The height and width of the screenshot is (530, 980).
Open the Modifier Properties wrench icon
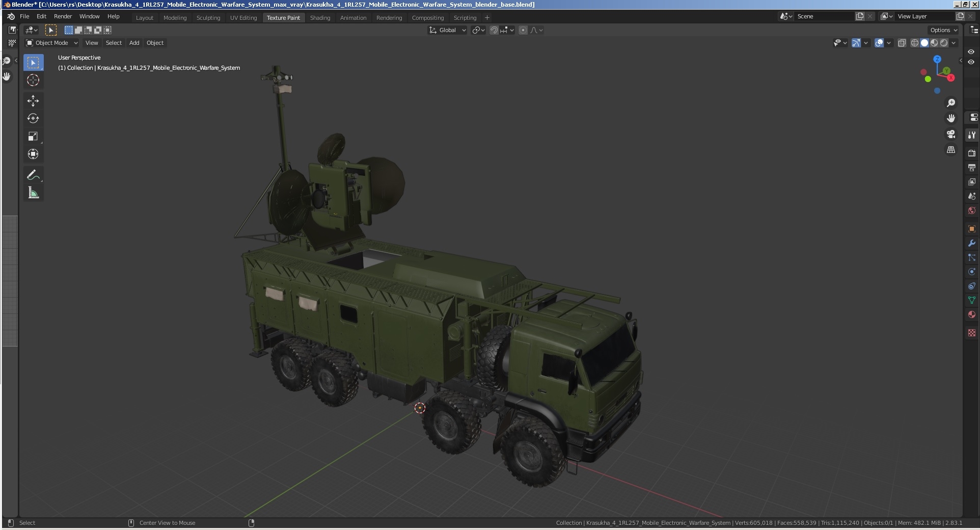(x=972, y=244)
